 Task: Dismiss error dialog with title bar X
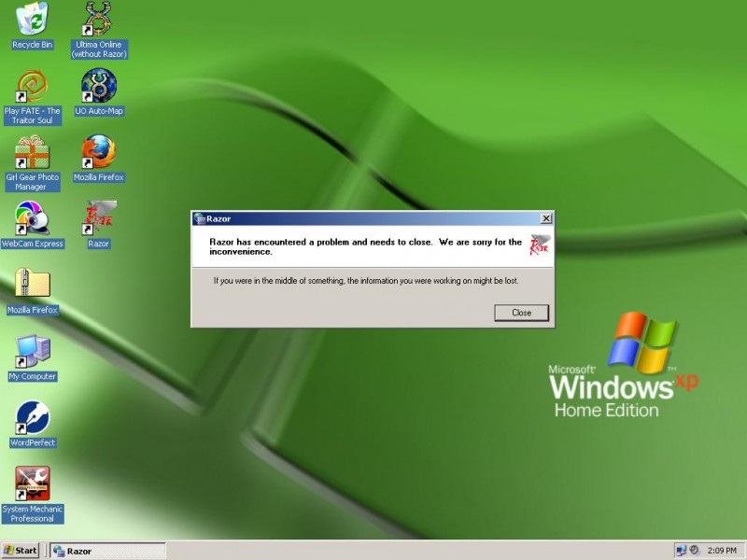coord(545,218)
